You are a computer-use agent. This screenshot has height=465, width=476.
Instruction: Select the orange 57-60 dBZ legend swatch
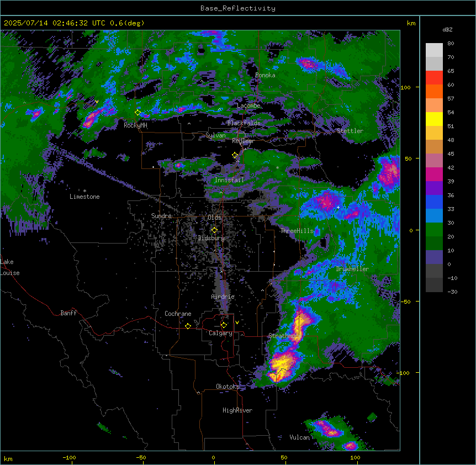pyautogui.click(x=434, y=91)
